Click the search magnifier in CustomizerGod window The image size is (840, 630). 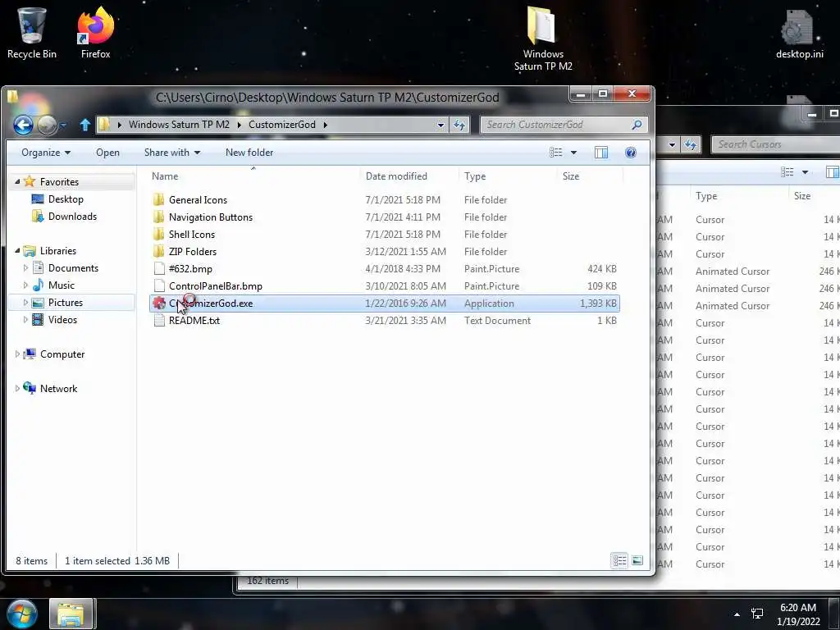[637, 125]
